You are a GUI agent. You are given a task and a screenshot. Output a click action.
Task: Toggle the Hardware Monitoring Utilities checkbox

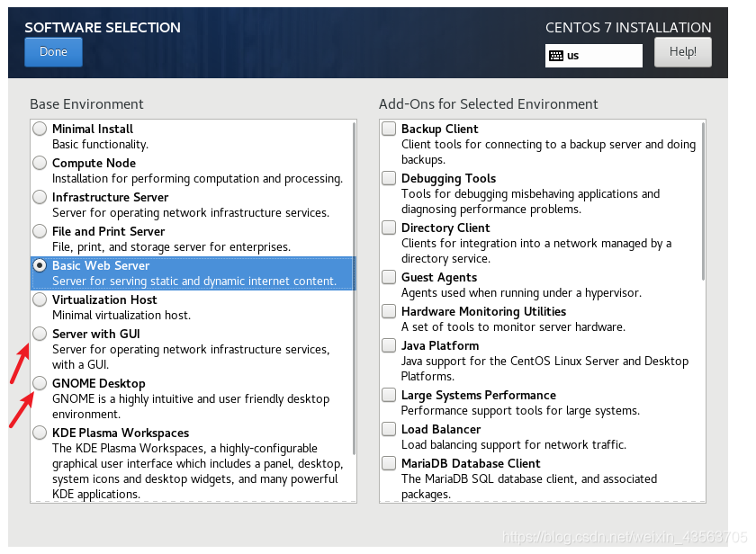point(389,311)
